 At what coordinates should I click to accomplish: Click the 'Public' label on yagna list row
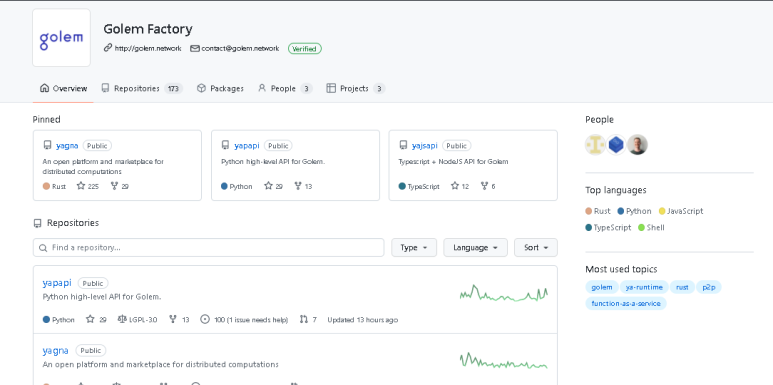click(x=91, y=350)
